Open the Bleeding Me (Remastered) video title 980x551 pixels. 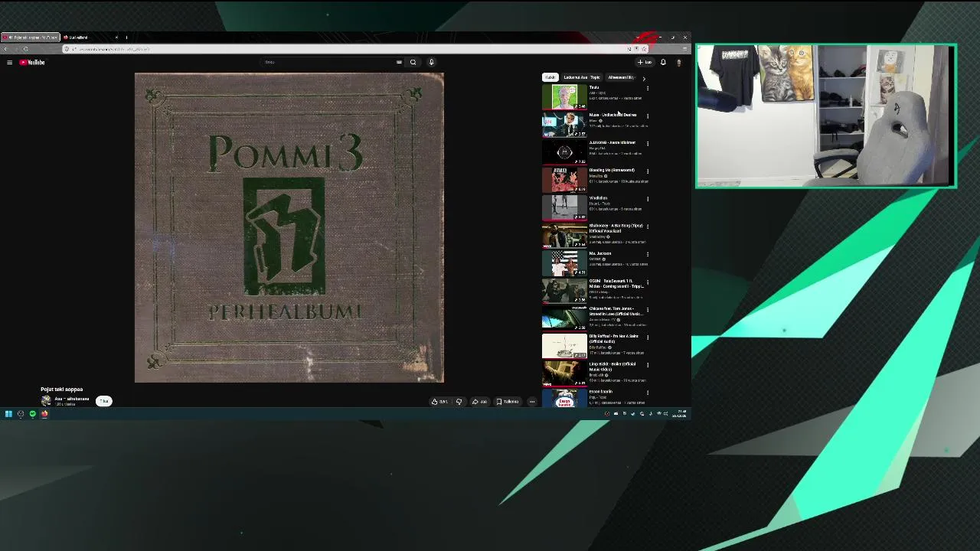point(612,170)
